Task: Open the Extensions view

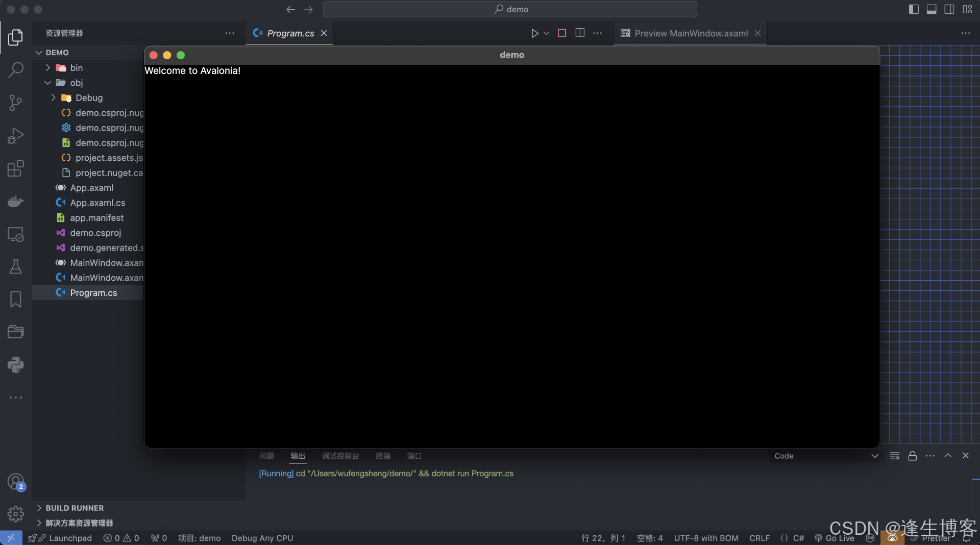Action: click(x=15, y=168)
